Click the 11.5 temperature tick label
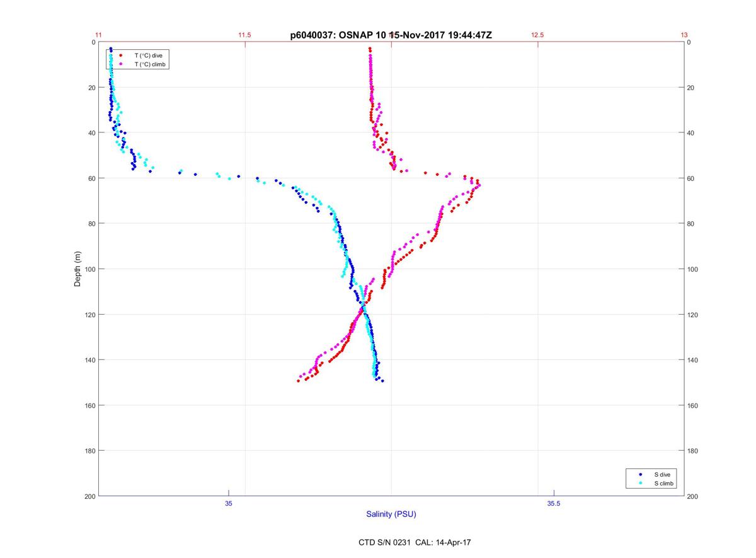 244,35
